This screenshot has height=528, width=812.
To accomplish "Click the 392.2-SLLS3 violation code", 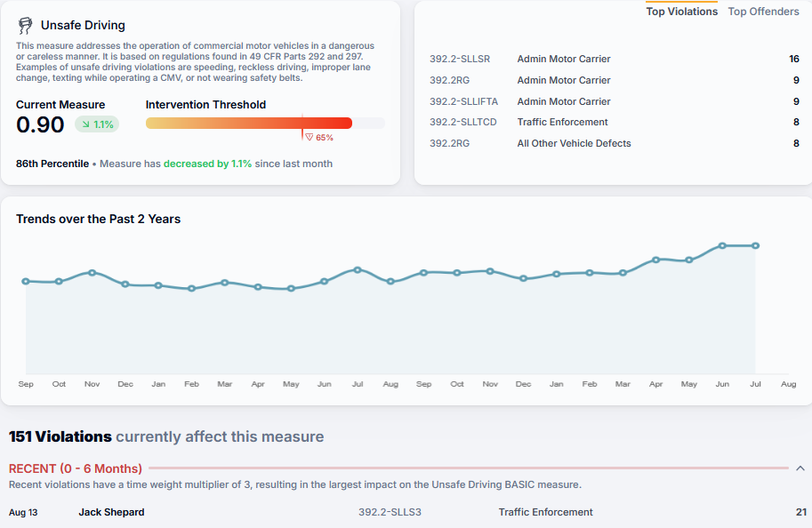I will [x=390, y=512].
